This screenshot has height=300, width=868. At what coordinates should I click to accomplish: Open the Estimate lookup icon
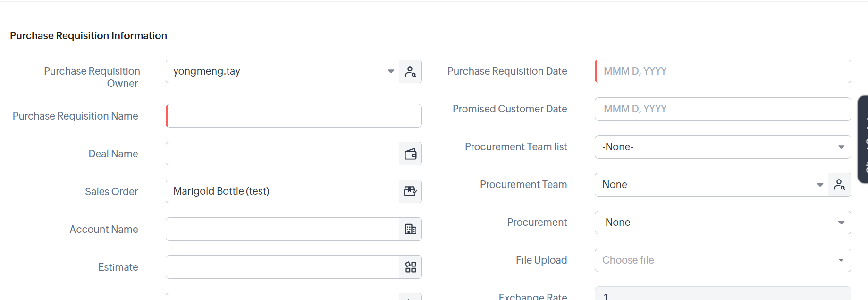tap(410, 267)
